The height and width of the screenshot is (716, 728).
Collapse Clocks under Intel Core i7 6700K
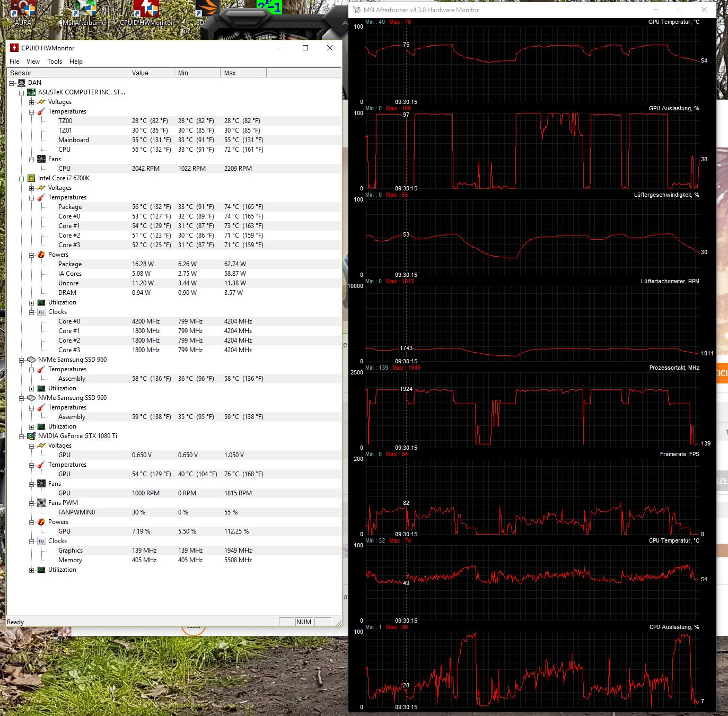coord(32,312)
